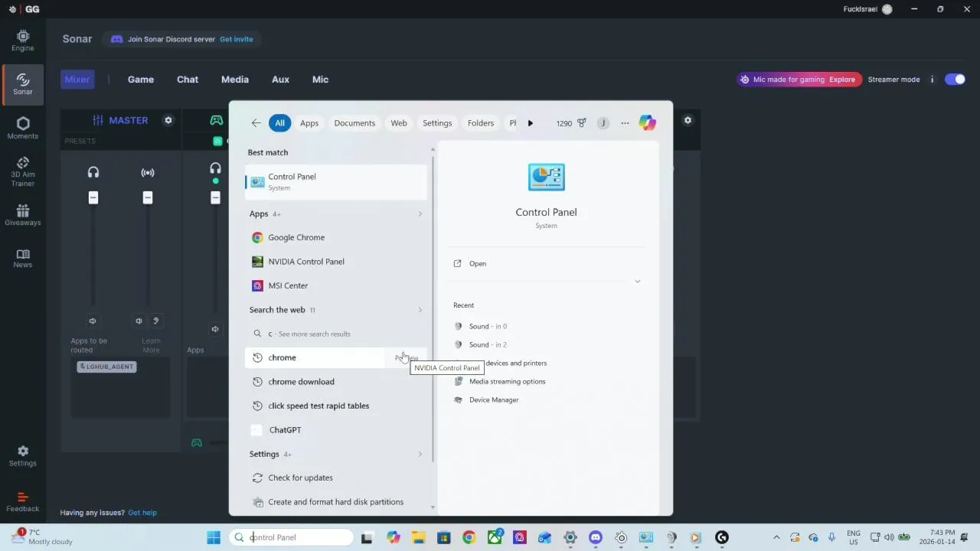Open Moments in the GG sidebar

(22, 128)
